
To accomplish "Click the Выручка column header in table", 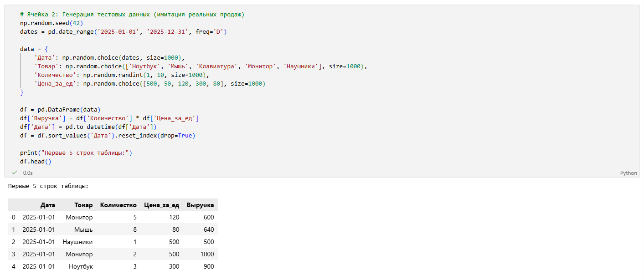I will tap(200, 205).
